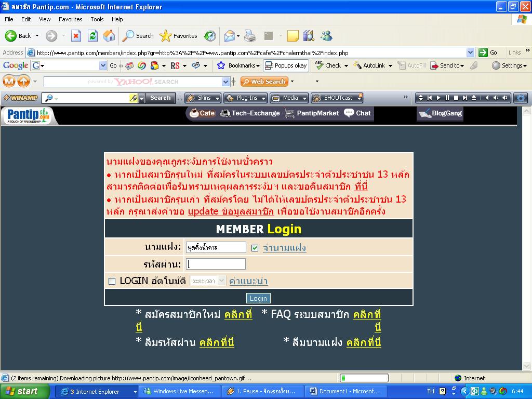The image size is (532, 399).
Task: Open the Cafe section icon link
Action: pos(202,113)
